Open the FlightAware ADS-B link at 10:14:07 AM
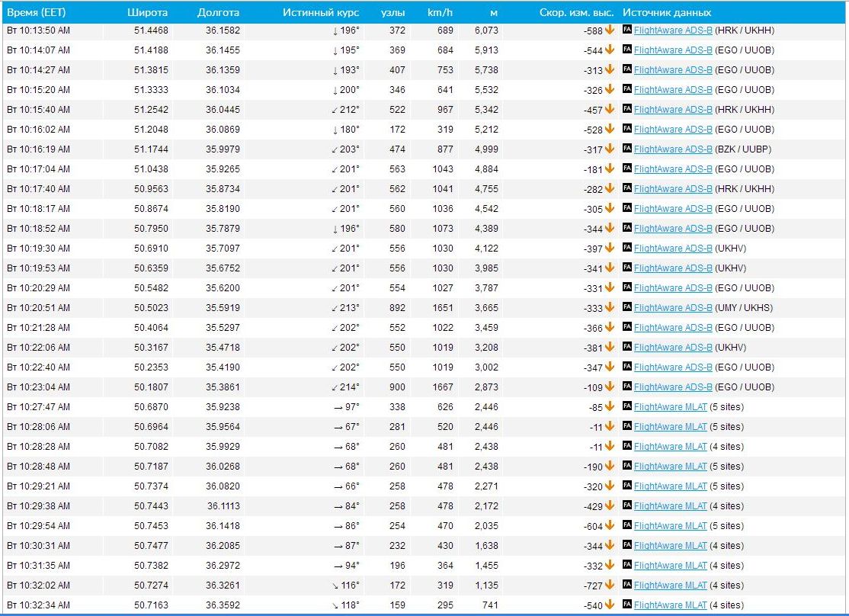The image size is (849, 616). (x=673, y=50)
